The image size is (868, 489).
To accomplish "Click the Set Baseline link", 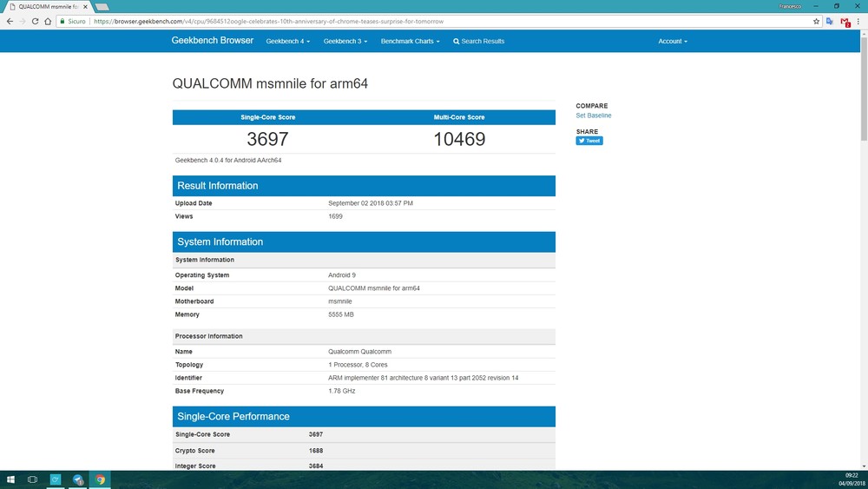I will pos(594,116).
